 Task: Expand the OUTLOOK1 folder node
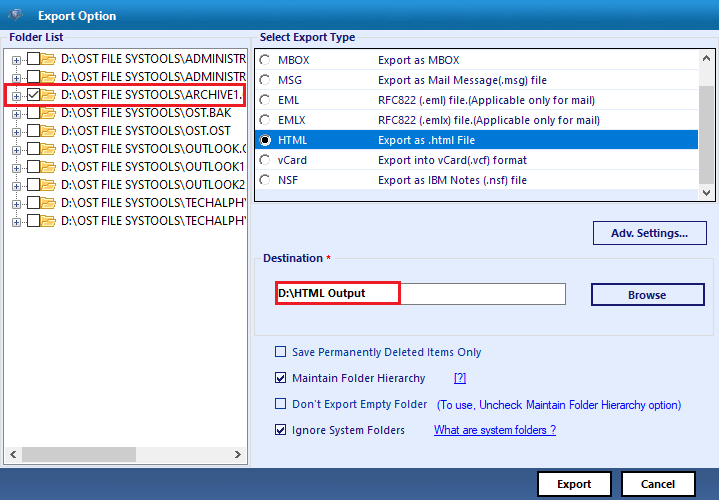(x=17, y=168)
